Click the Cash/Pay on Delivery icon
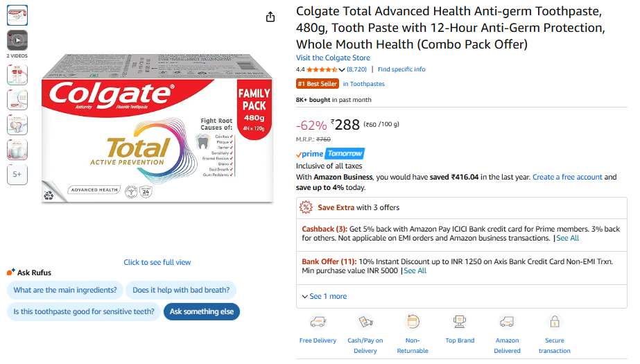 coord(365,322)
